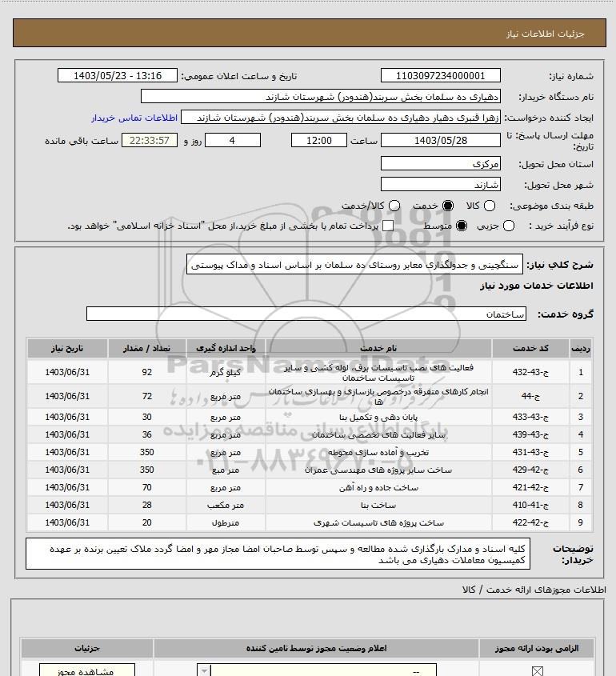Click service code ج-41-410

tap(530, 505)
